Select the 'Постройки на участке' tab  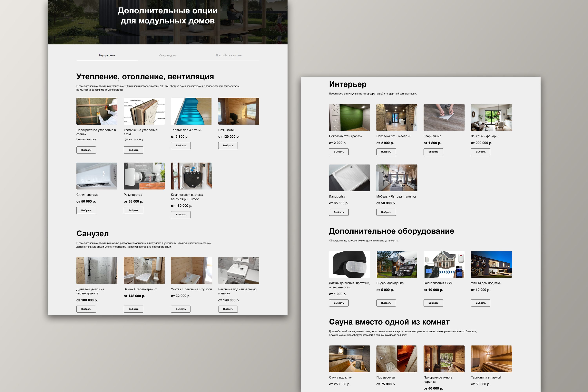[x=229, y=55]
